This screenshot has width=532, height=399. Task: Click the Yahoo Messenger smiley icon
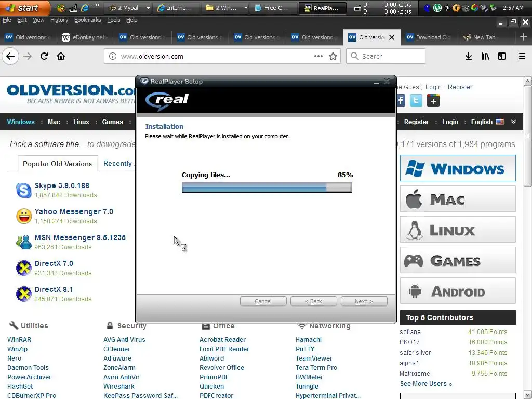[24, 216]
